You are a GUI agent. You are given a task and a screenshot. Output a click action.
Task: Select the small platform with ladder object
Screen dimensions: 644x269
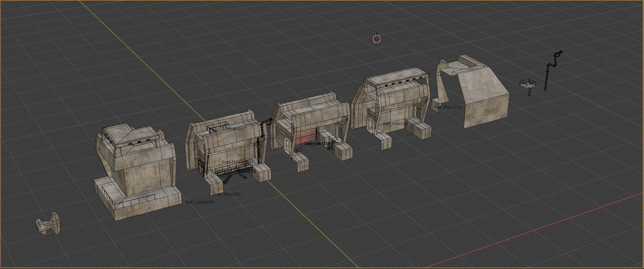pos(528,86)
